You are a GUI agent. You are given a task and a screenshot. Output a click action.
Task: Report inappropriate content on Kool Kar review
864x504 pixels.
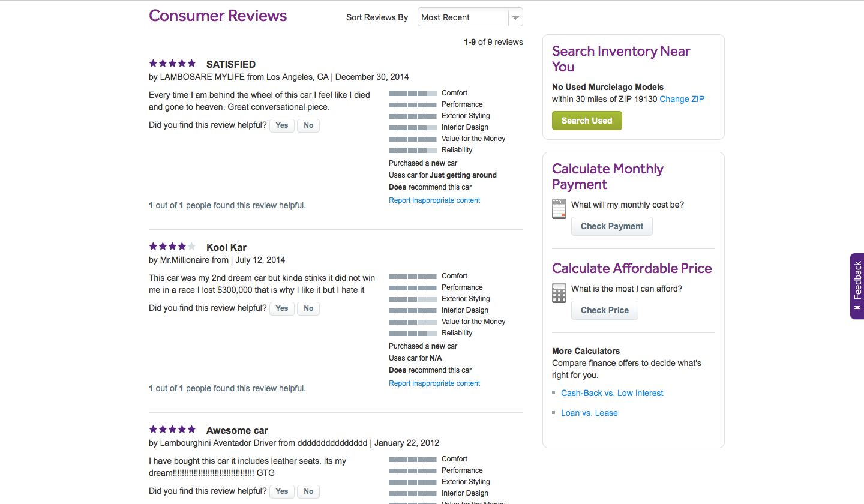(434, 383)
